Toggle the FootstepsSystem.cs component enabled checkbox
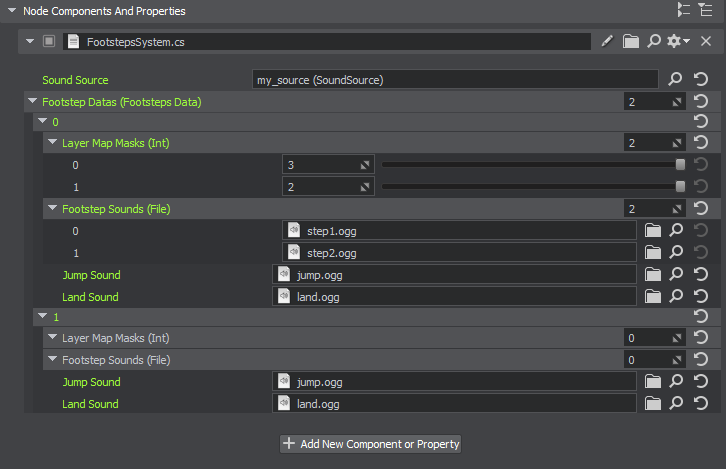726x469 pixels. pyautogui.click(x=49, y=41)
